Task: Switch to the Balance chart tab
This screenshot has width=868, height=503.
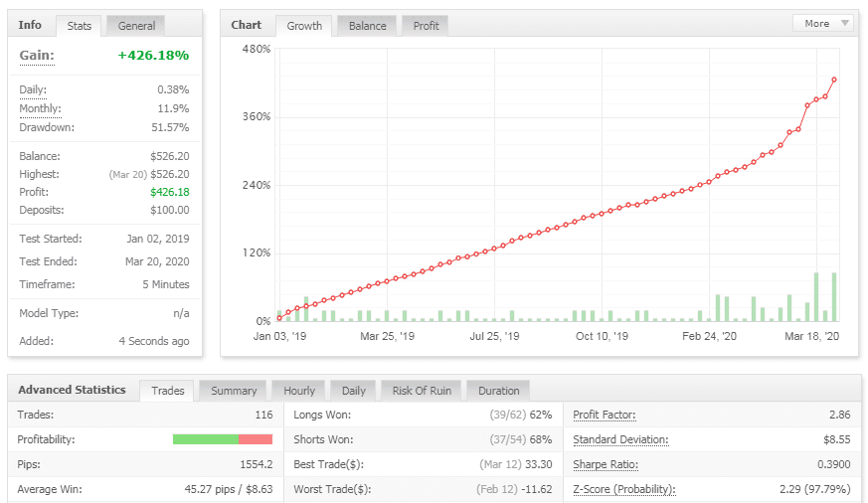Action: 367,26
